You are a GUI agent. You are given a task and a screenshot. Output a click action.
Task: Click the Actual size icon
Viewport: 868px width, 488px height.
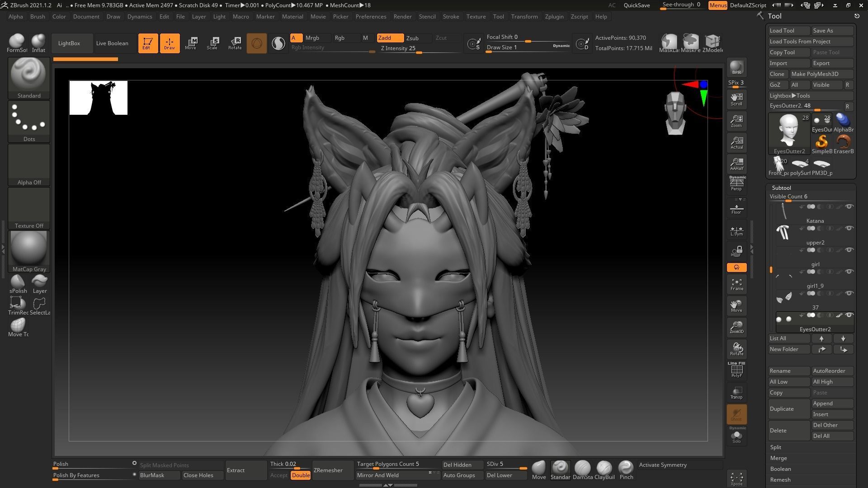[736, 142]
